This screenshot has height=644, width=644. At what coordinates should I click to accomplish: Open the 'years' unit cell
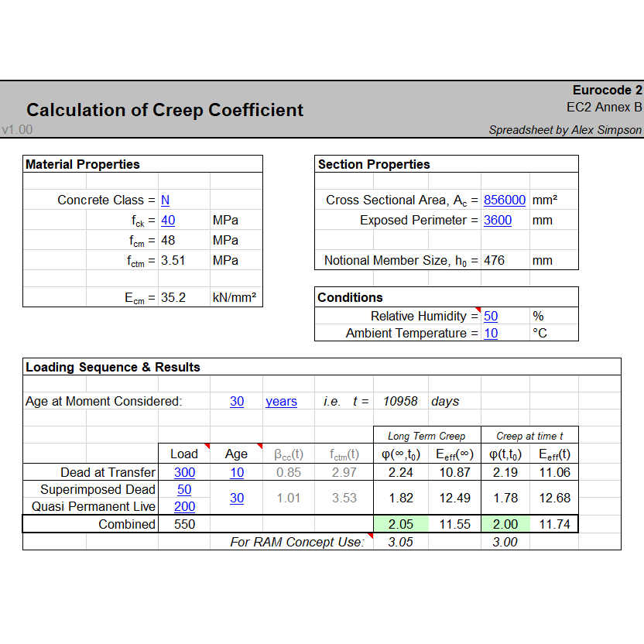pos(280,401)
